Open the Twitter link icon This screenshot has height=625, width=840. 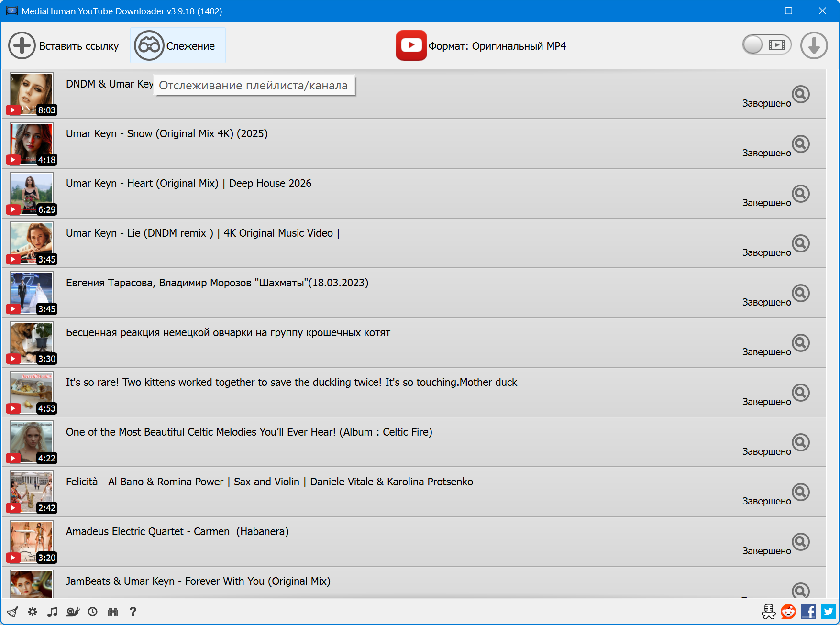click(x=829, y=612)
